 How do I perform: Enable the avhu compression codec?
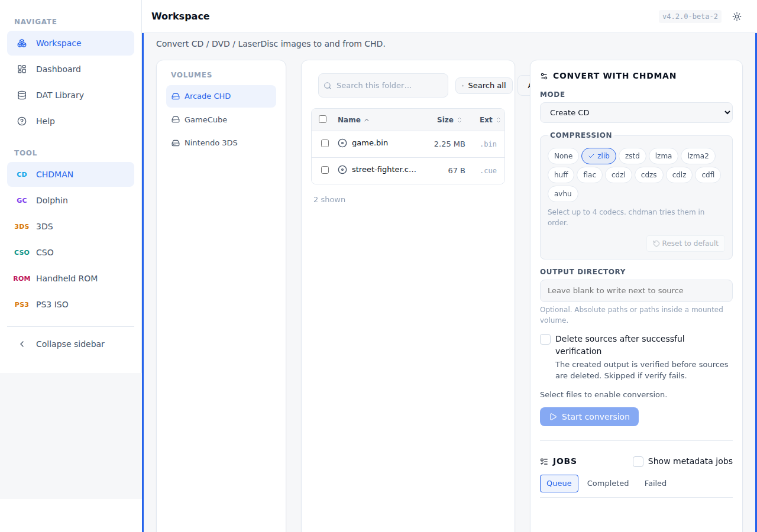click(563, 194)
